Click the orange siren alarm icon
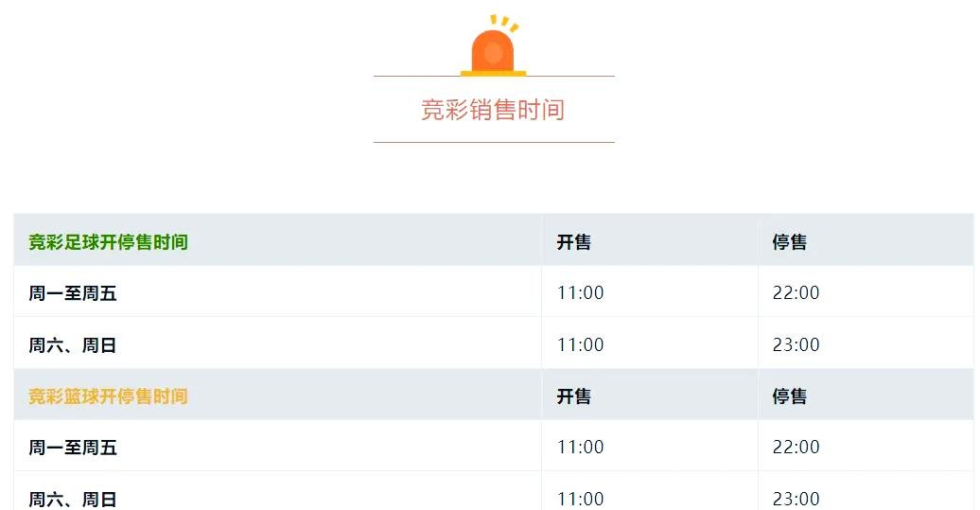 pos(493,49)
